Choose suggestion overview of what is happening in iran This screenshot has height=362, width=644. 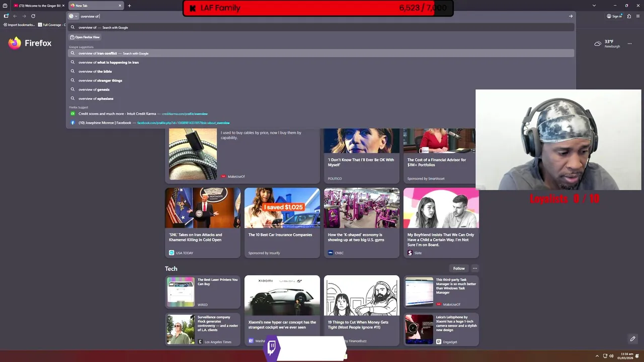(321, 62)
